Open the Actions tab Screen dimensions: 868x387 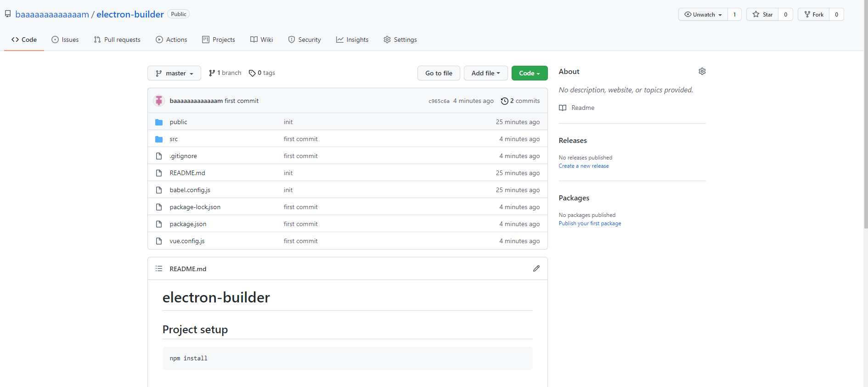(171, 40)
